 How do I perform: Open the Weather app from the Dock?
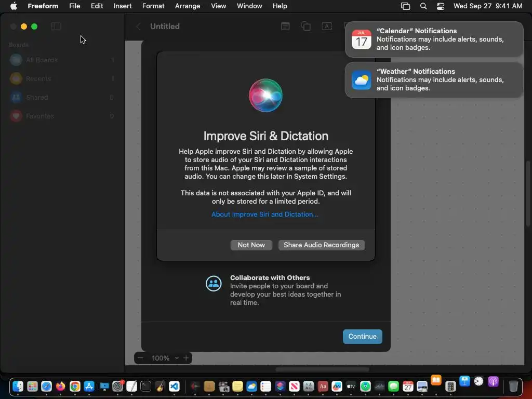point(252,387)
